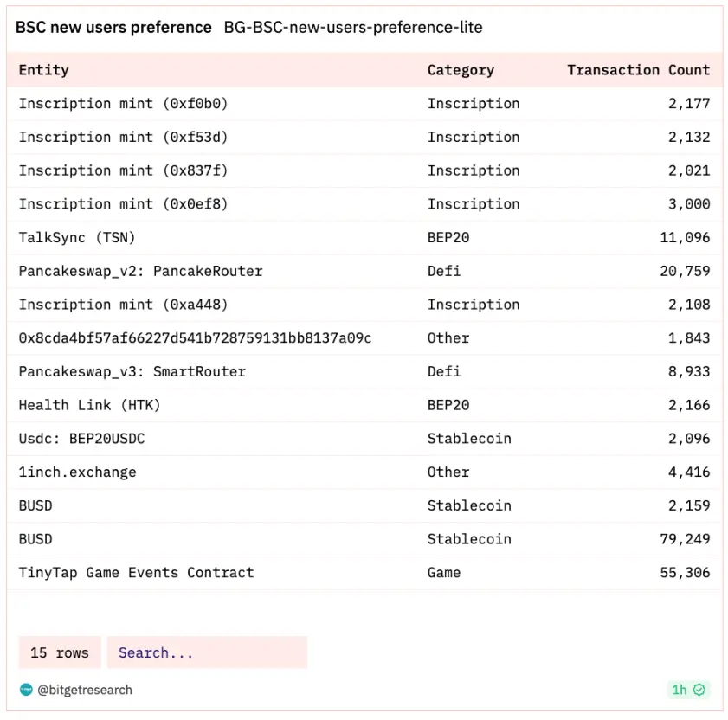The width and height of the screenshot is (728, 720).
Task: Click the 1inch.exchange entity cell
Action: (77, 472)
